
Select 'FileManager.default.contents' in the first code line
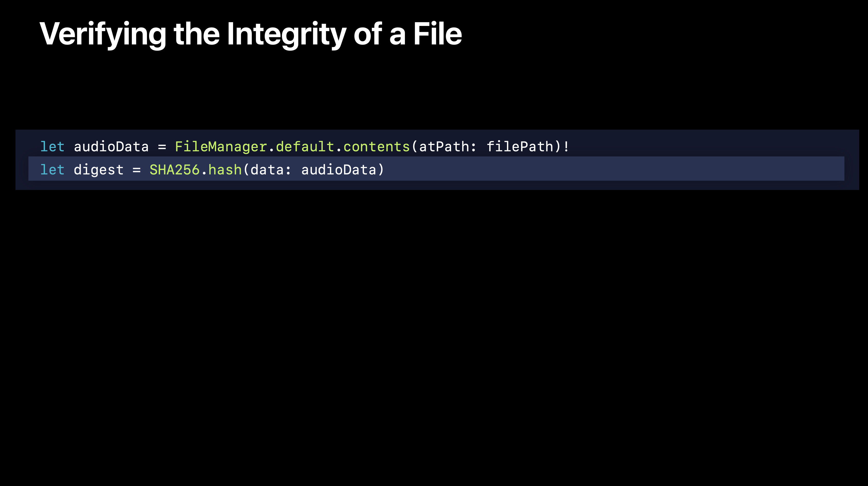point(292,147)
